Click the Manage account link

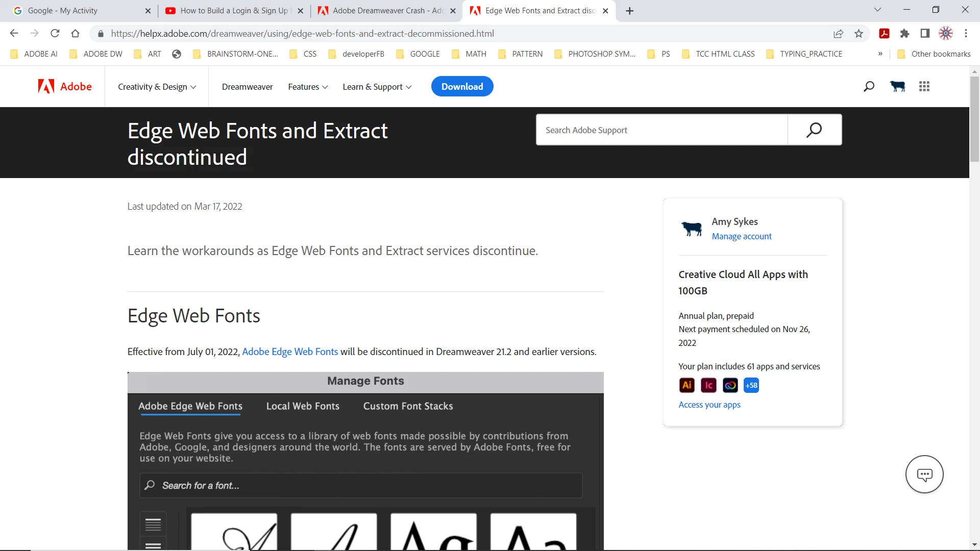coord(741,236)
